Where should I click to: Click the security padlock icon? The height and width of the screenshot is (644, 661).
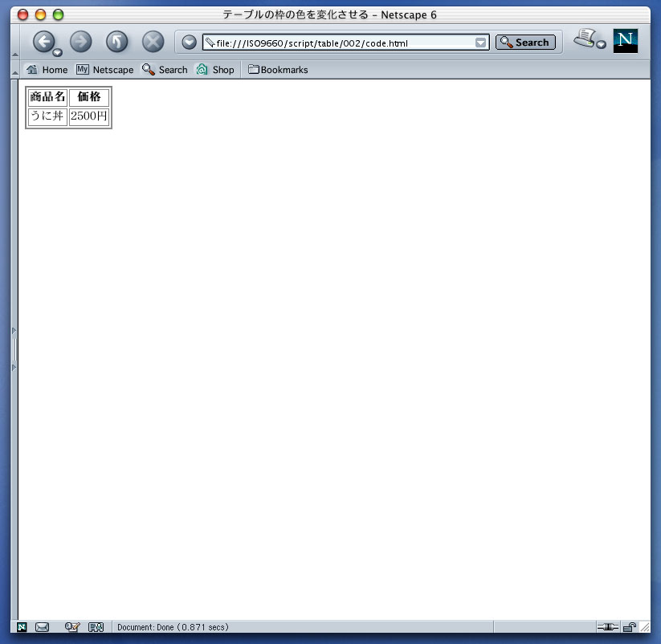point(630,627)
